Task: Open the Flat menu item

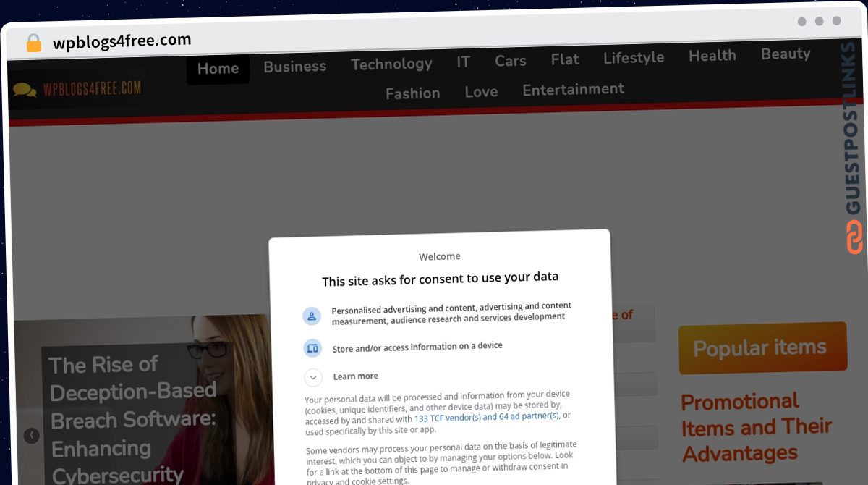Action: pyautogui.click(x=565, y=59)
